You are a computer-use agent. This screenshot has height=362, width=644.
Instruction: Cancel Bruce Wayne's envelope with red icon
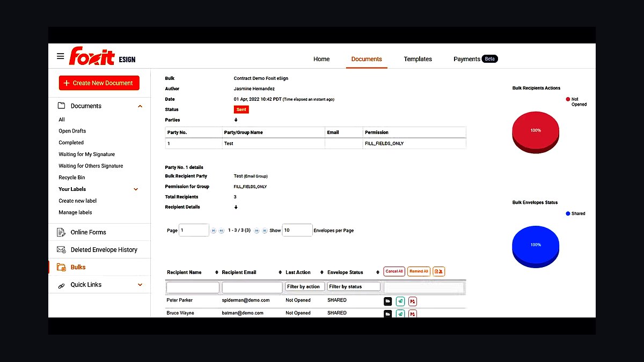(413, 314)
